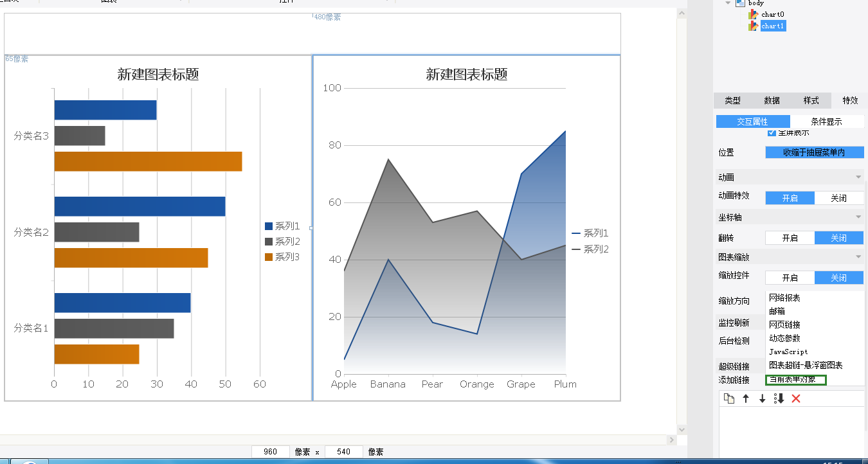Click the orange 分类名3 bar in bar chart
Screen dimensions: 868x464
coord(148,161)
